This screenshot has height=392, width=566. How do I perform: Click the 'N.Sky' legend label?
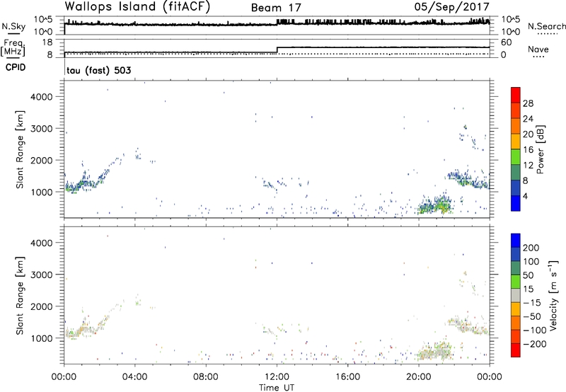[13, 26]
